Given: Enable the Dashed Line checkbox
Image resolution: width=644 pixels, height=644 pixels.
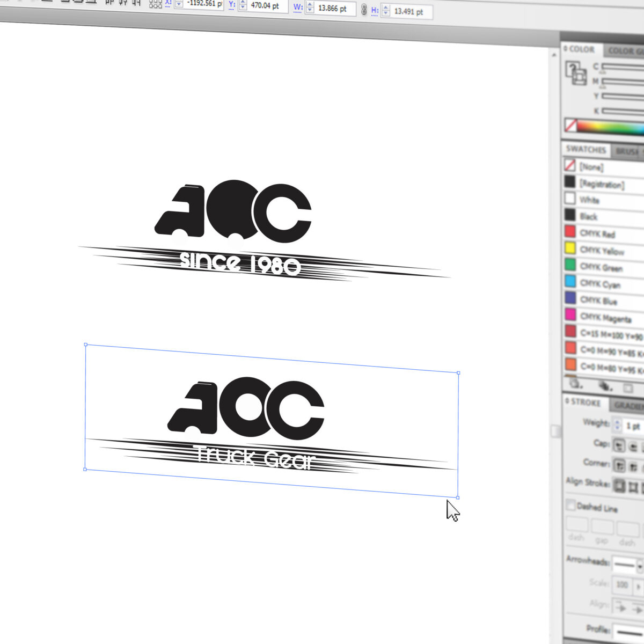Looking at the screenshot, I should 571,504.
